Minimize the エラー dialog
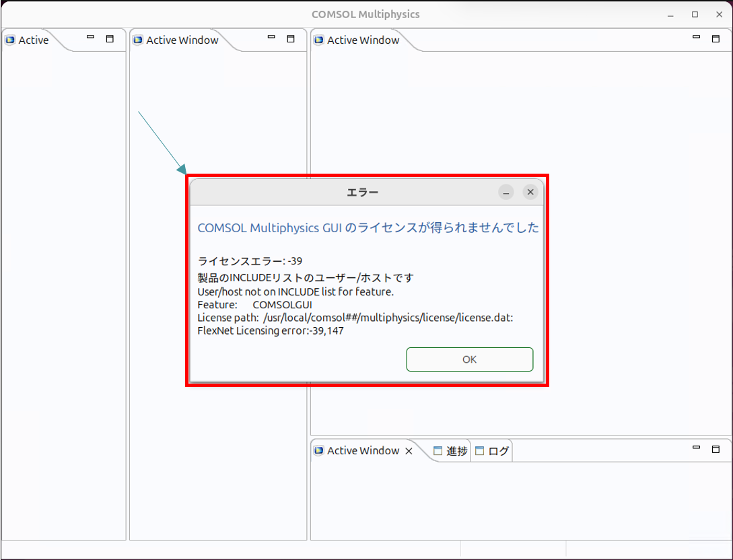 [x=506, y=193]
